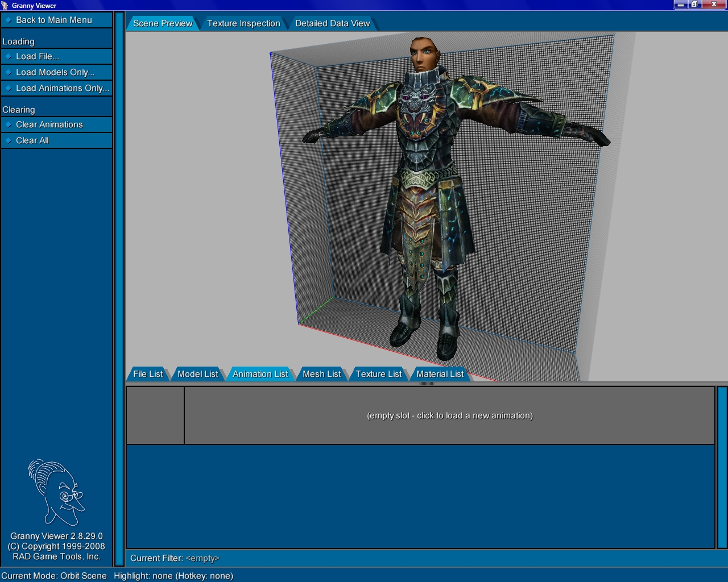The width and height of the screenshot is (728, 582).
Task: Click the diamond icon beside Back to Main Menu
Action: pyautogui.click(x=9, y=20)
